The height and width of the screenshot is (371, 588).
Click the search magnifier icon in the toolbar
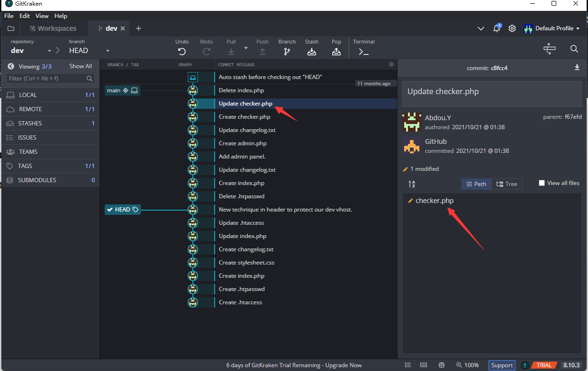pyautogui.click(x=574, y=49)
